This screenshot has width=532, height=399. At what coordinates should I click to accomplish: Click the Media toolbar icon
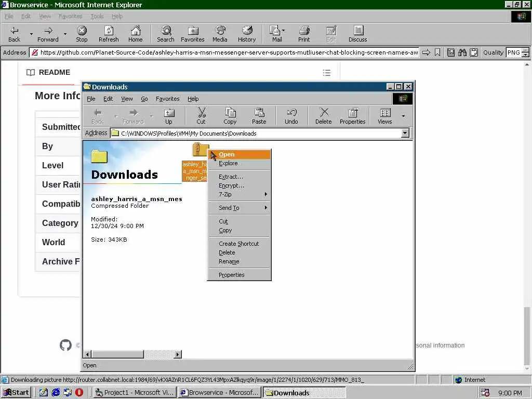(x=220, y=34)
